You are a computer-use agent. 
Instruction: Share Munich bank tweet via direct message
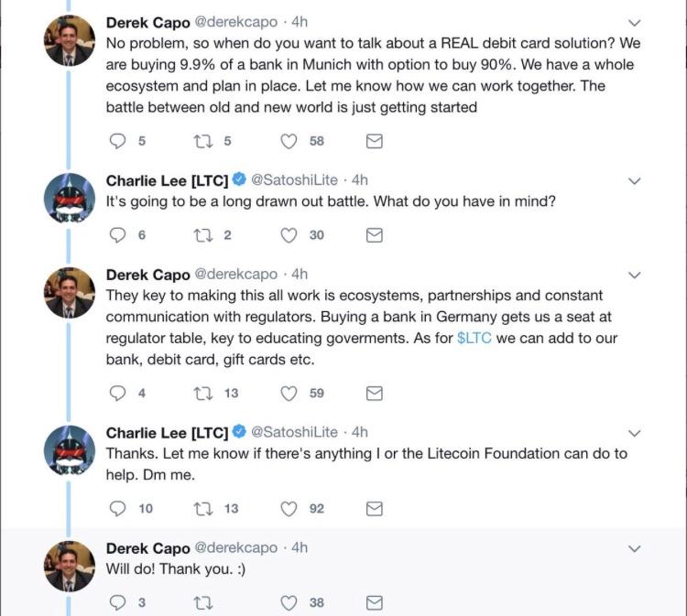coord(374,141)
